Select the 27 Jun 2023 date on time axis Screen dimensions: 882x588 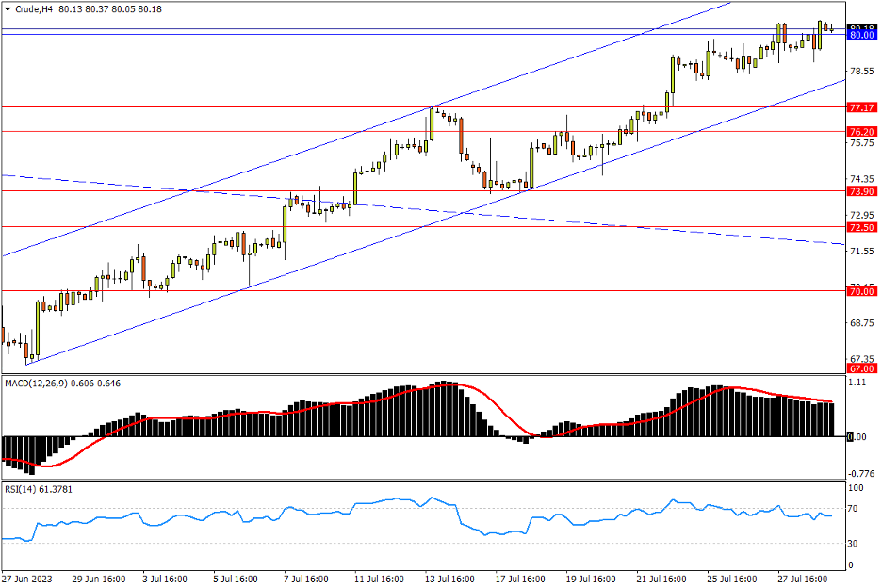(x=27, y=579)
